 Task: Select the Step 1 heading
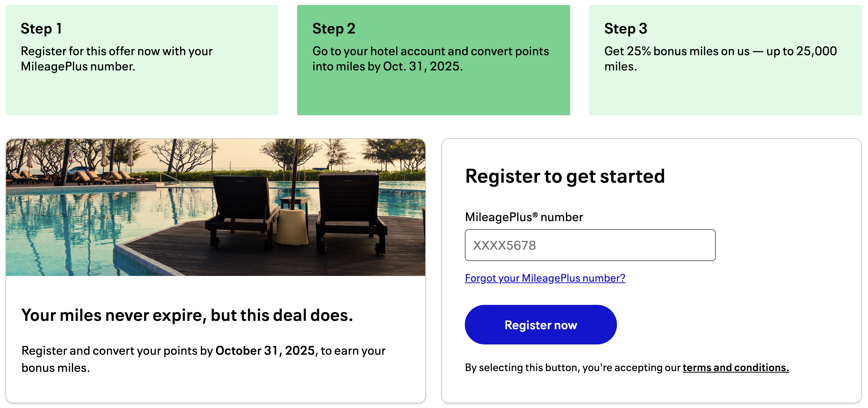click(x=41, y=29)
